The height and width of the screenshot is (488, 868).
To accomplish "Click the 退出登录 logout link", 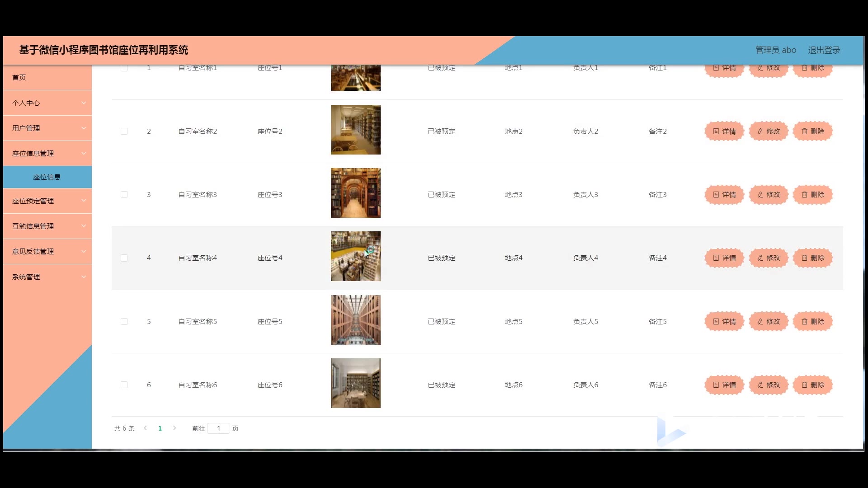I will pos(824,50).
